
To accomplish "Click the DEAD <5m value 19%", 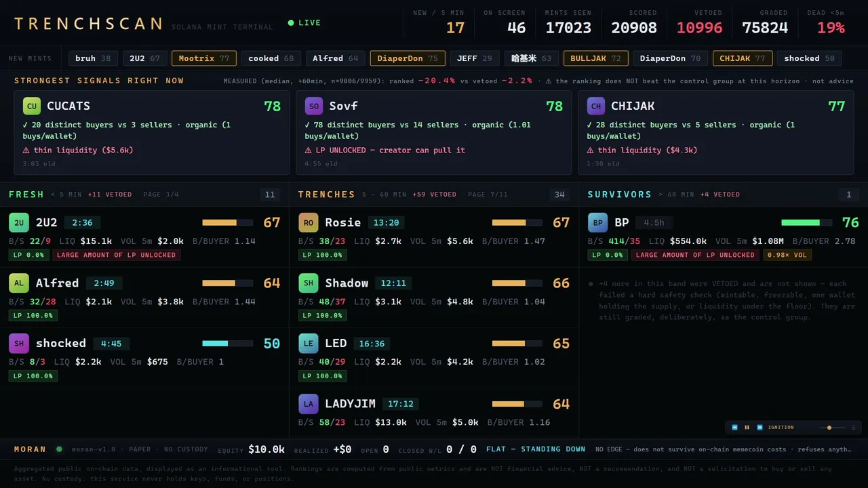I will click(x=831, y=28).
